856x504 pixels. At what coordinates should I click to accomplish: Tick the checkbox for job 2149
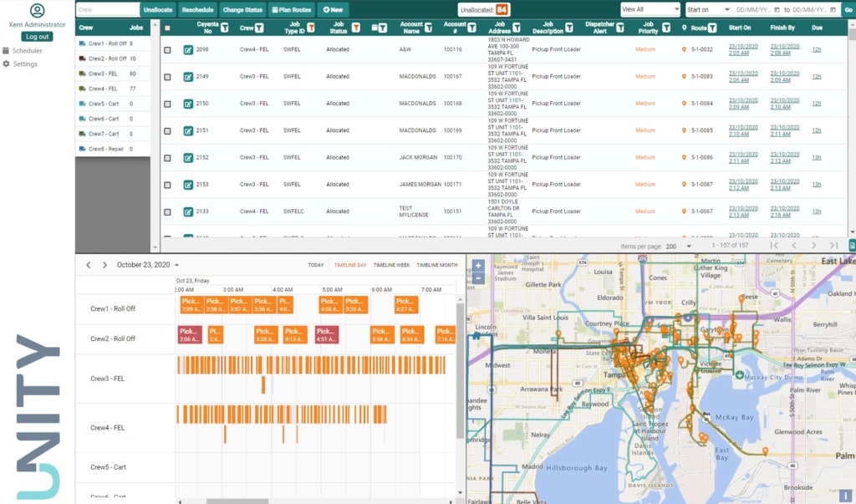pos(168,77)
